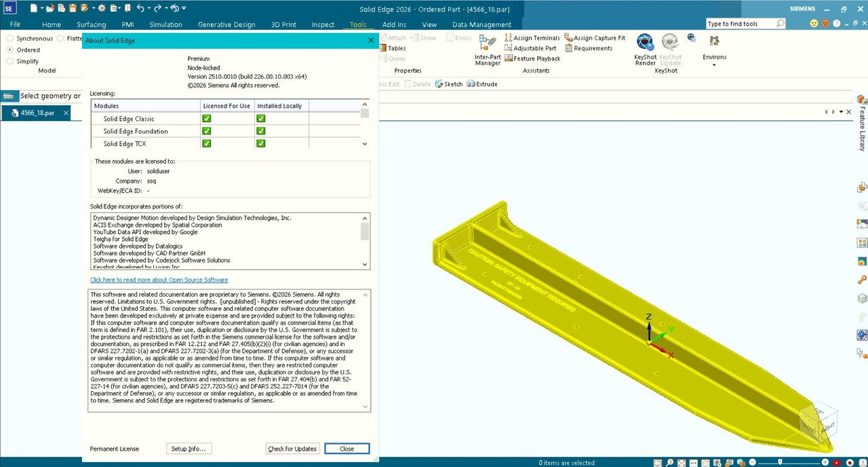Viewport: 868px width, 467px height.
Task: Switch to the Surfacing ribbon tab
Action: click(91, 24)
